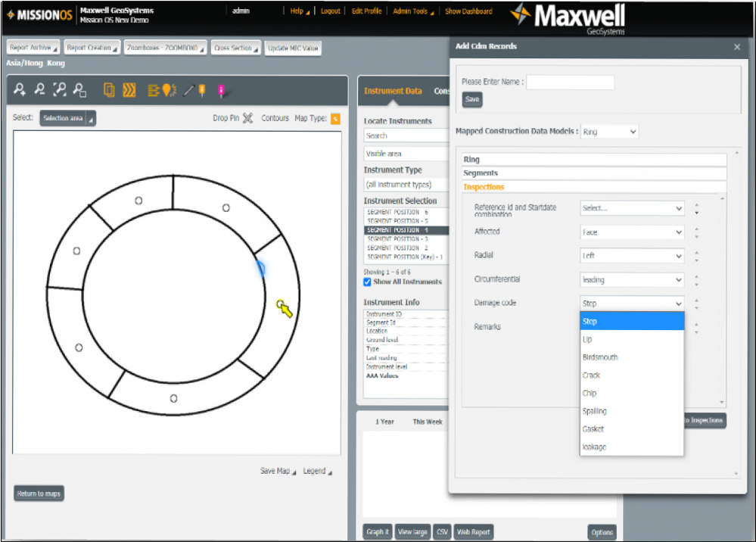Open the Report Archive menu
Image resolution: width=756 pixels, height=542 pixels.
point(33,48)
